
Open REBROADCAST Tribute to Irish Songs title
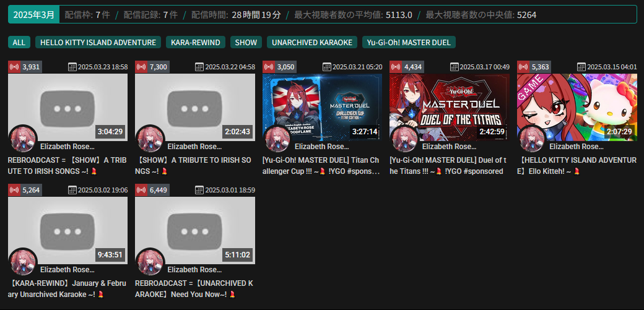point(67,165)
